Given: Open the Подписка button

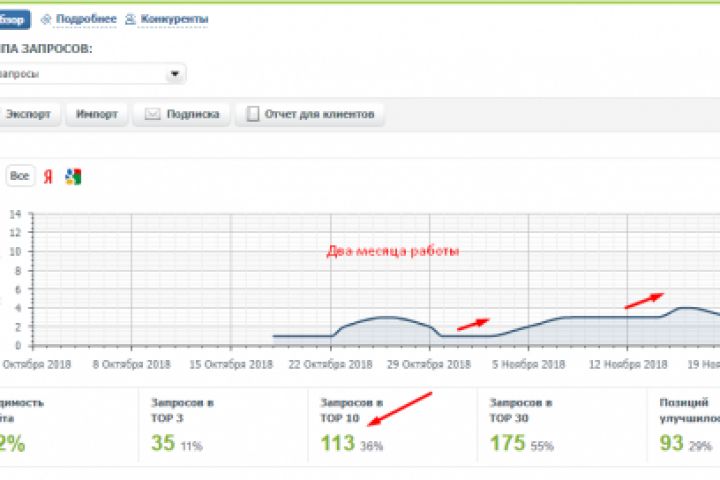Looking at the screenshot, I should point(181,114).
